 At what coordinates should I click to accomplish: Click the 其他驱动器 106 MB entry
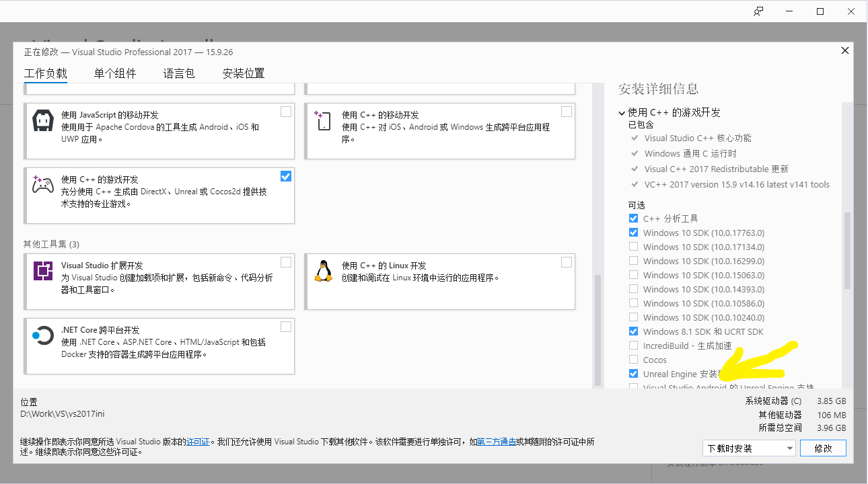pos(802,415)
